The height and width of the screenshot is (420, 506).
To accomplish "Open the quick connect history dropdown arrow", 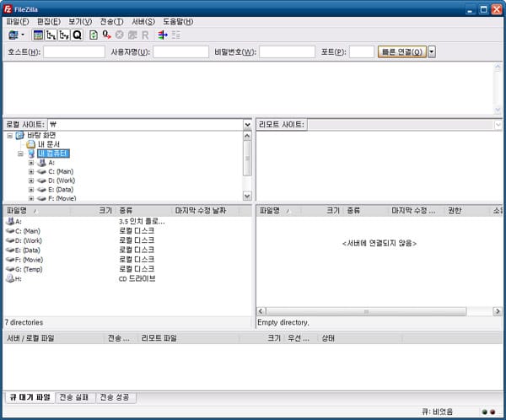I will 432,52.
